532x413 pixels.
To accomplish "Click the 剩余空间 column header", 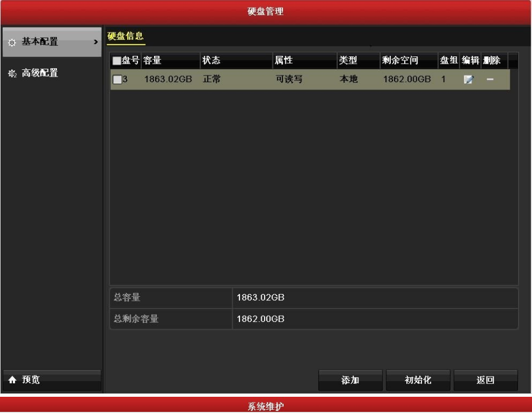I will point(400,61).
